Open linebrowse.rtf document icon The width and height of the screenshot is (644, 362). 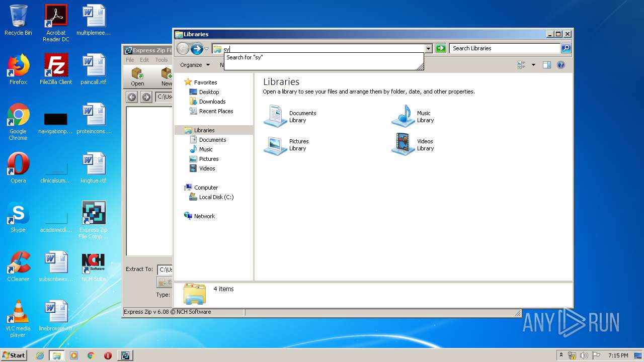[x=56, y=316]
